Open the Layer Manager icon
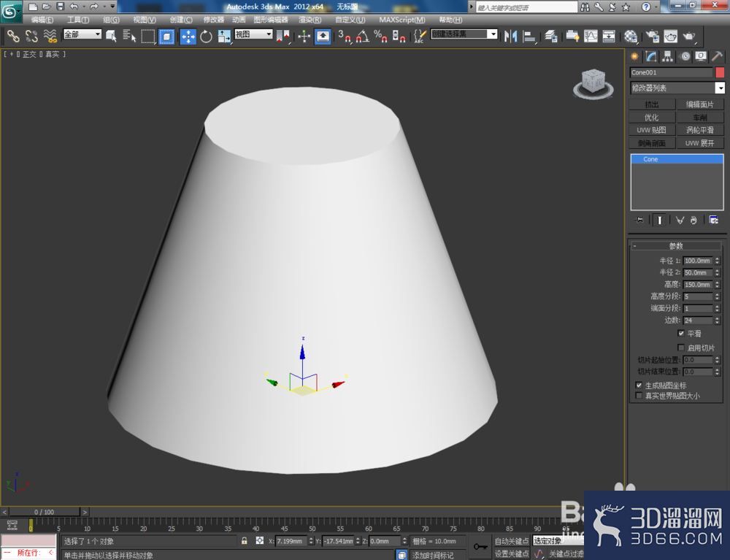The height and width of the screenshot is (560, 730). (x=551, y=37)
